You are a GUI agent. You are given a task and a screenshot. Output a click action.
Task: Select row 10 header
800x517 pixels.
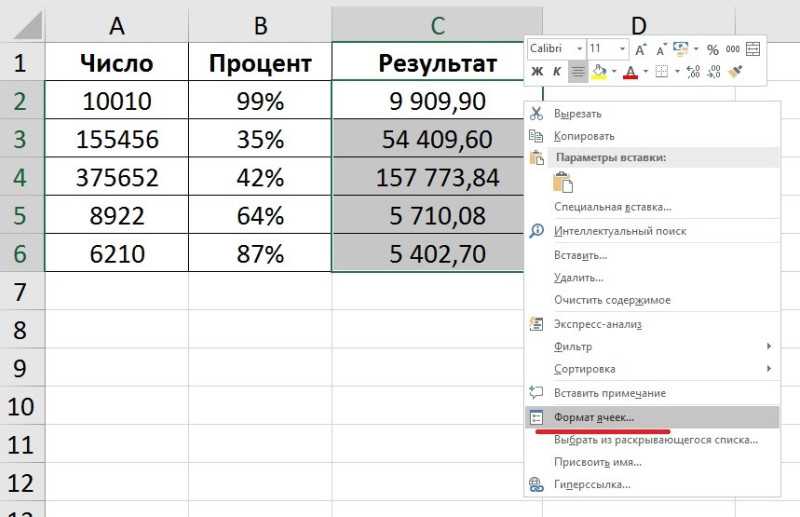[x=20, y=406]
